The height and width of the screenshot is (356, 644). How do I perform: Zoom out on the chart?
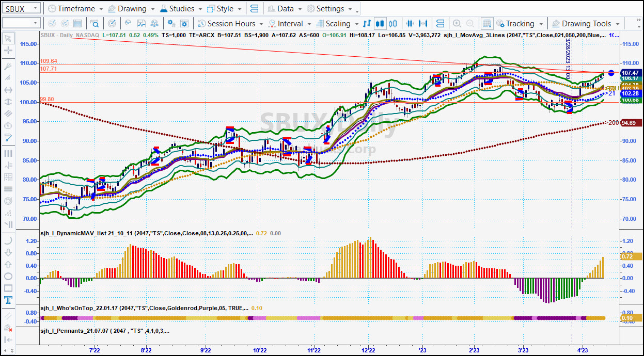470,23
